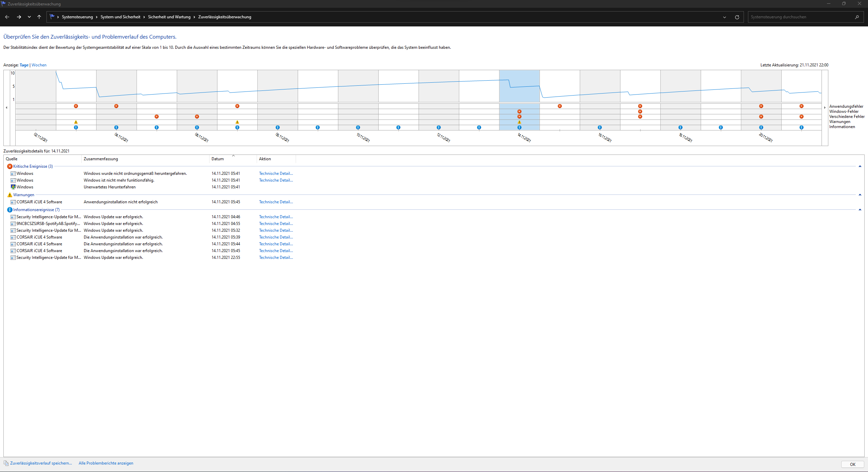
Task: Refresh the address bar view
Action: click(x=737, y=17)
